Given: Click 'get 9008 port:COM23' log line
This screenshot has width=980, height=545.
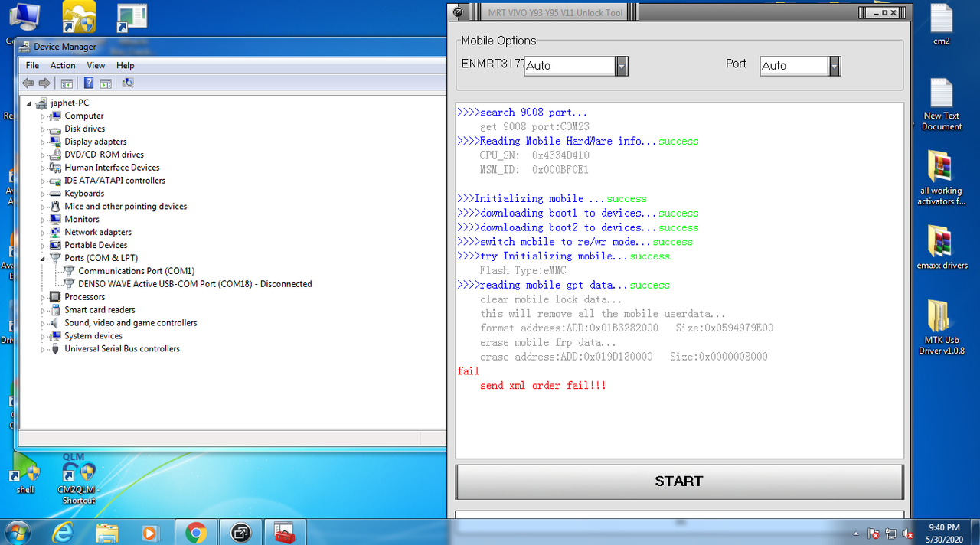Looking at the screenshot, I should pyautogui.click(x=534, y=127).
